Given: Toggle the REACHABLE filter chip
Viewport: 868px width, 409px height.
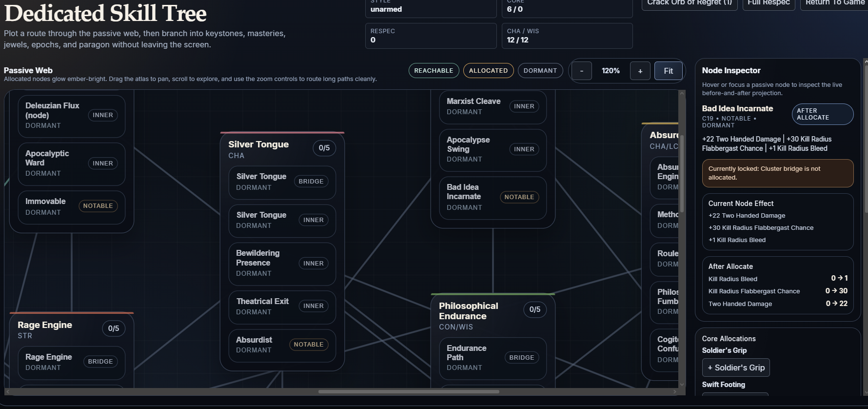Looking at the screenshot, I should [x=434, y=71].
